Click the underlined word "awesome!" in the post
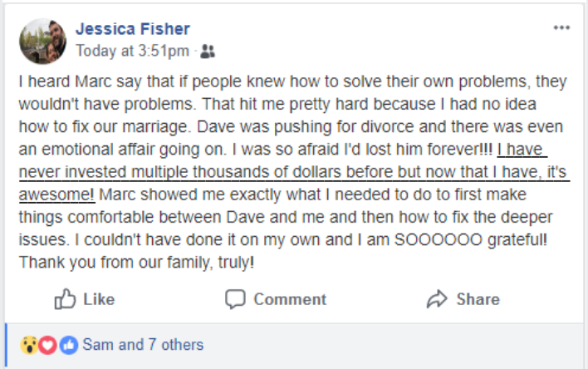 (x=56, y=192)
